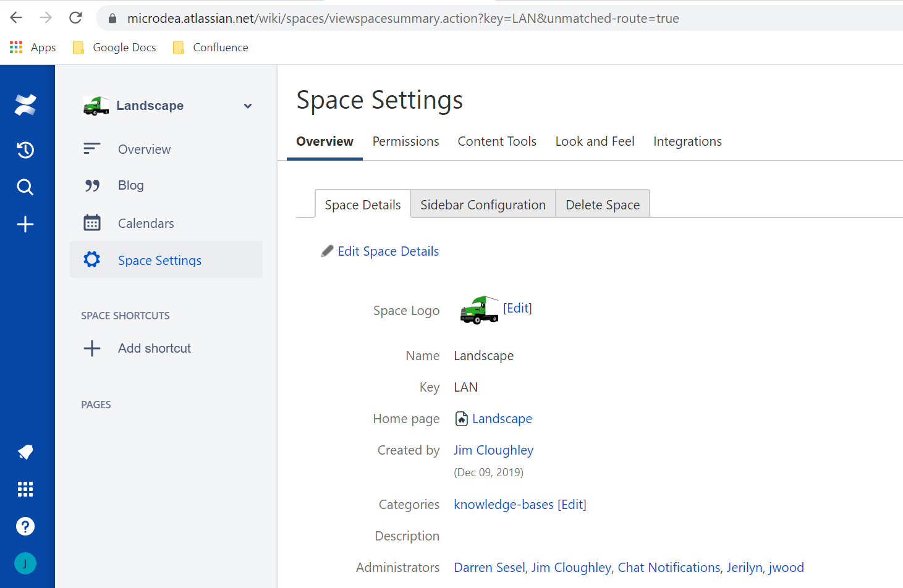The height and width of the screenshot is (588, 903).
Task: Click the knowledge-bases category link
Action: coord(504,505)
